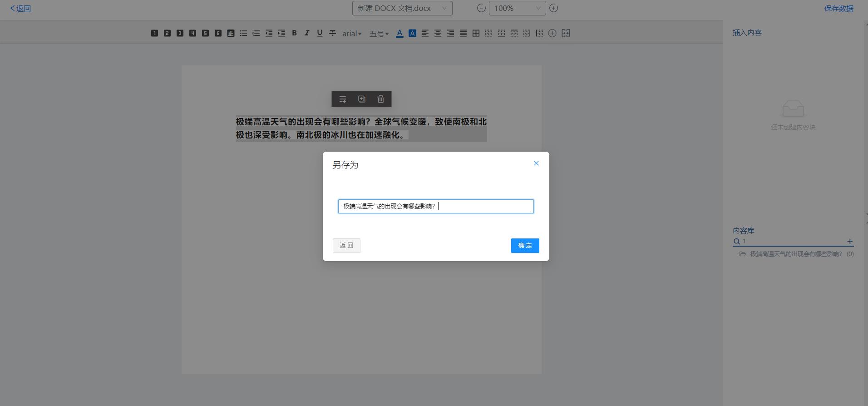This screenshot has width=868, height=406.
Task: Open the 100% zoom level dropdown
Action: (517, 8)
